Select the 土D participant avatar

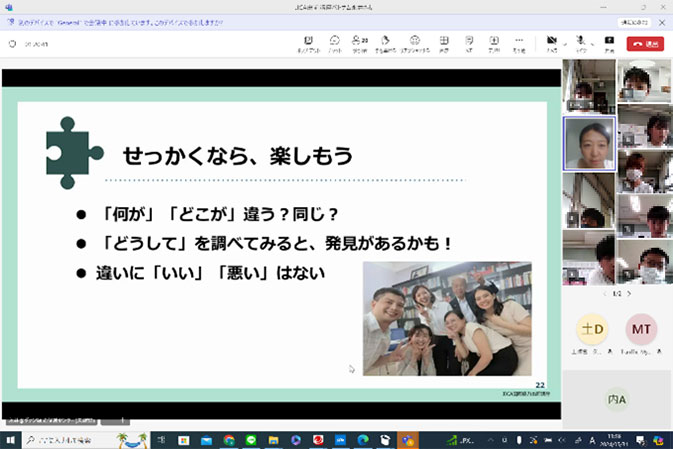click(x=592, y=329)
